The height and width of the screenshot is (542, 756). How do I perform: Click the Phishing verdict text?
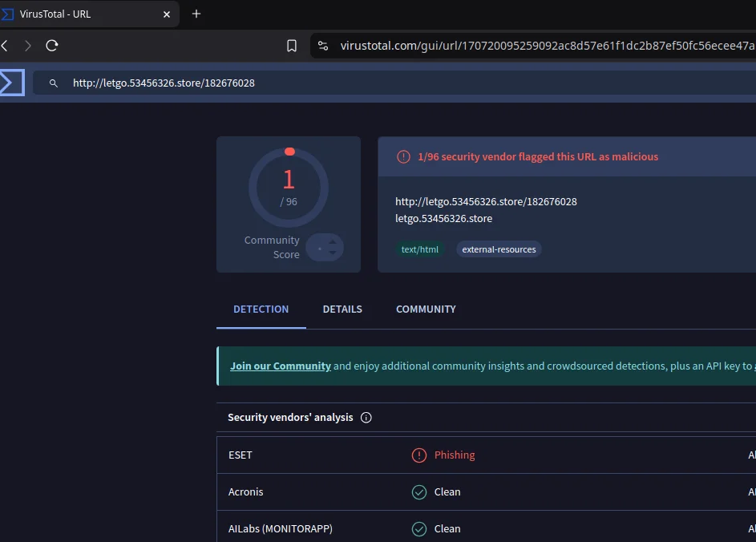[455, 455]
